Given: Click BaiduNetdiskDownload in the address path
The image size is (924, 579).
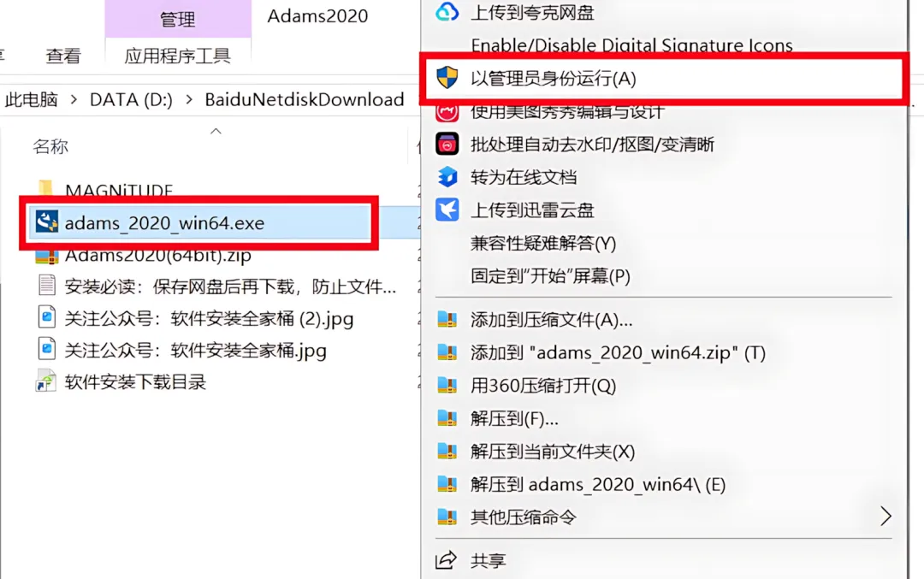Looking at the screenshot, I should [x=304, y=99].
